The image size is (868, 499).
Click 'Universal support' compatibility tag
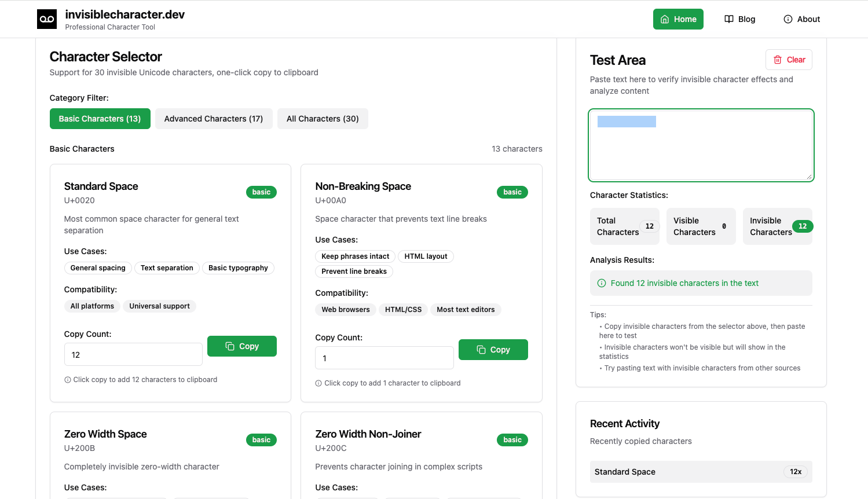click(x=159, y=306)
